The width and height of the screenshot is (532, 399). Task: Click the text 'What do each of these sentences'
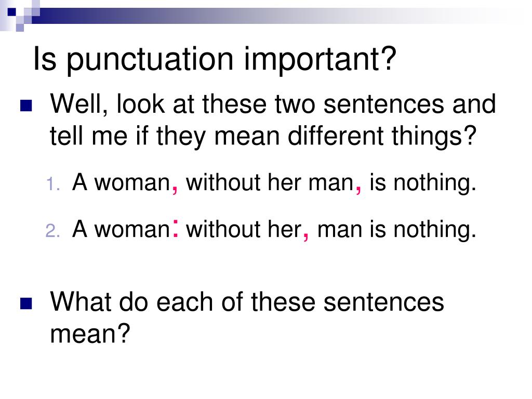coord(247,302)
